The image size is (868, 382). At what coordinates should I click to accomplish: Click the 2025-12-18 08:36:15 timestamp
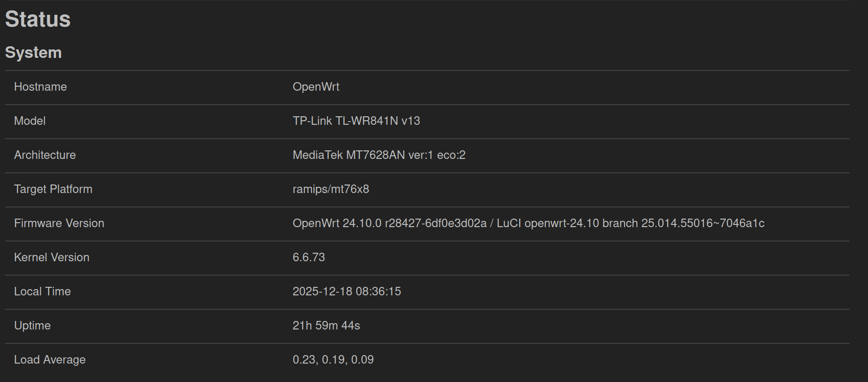pos(346,291)
